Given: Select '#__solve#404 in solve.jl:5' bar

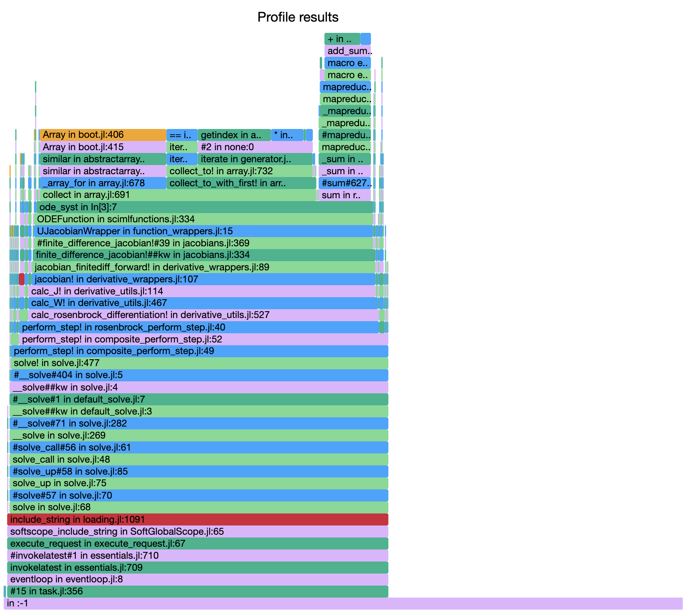Looking at the screenshot, I should 199,375.
